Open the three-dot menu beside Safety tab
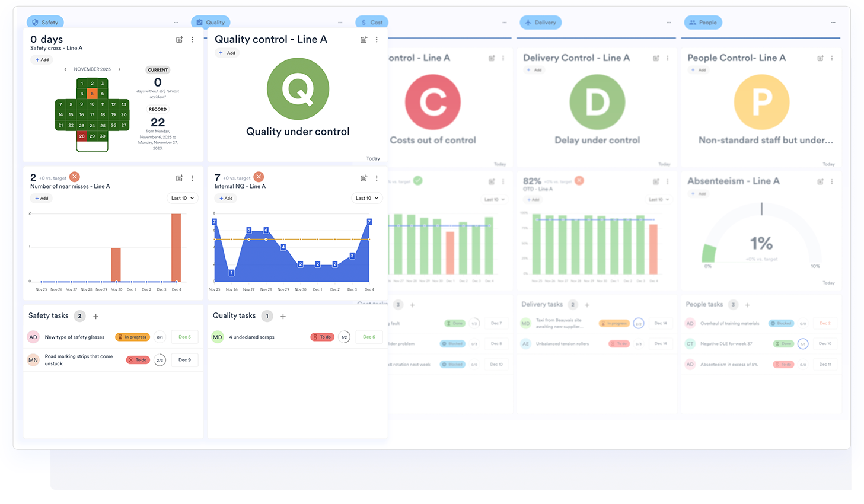The image size is (864, 504). coord(176,23)
